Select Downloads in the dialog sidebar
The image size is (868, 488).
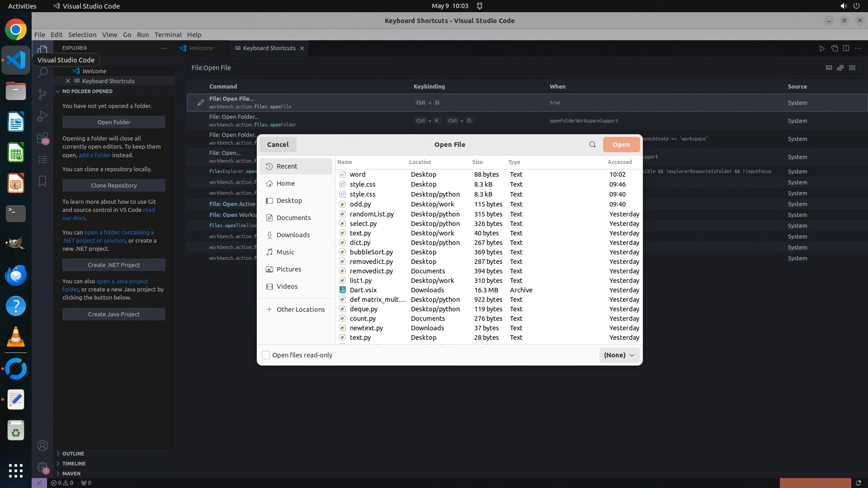pos(293,235)
